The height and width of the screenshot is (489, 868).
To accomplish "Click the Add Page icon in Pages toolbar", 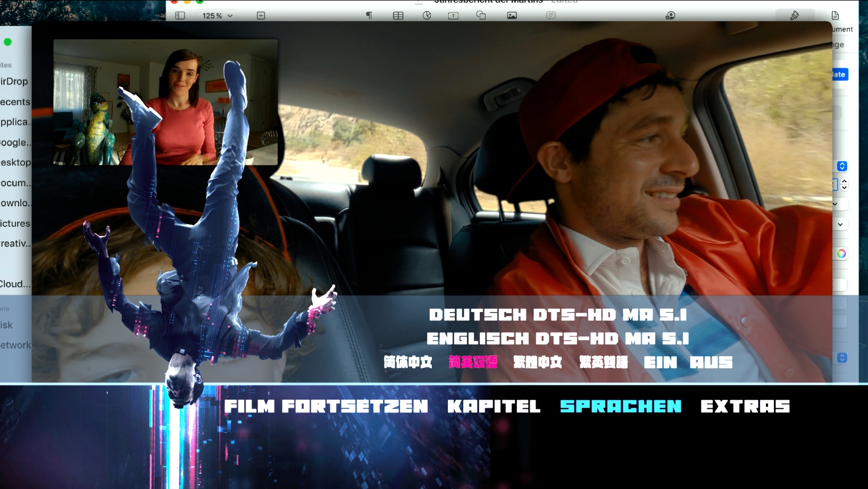I will 261,15.
